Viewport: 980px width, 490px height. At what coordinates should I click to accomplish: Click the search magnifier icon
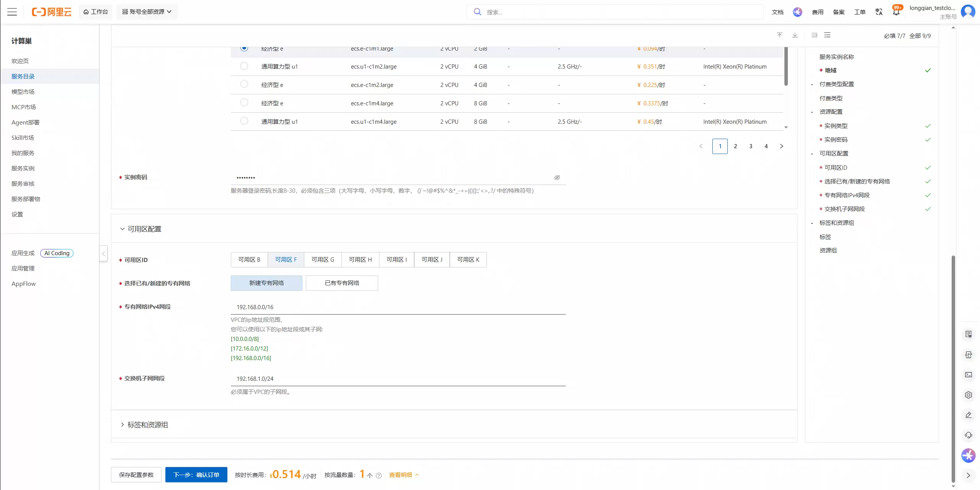pos(477,12)
